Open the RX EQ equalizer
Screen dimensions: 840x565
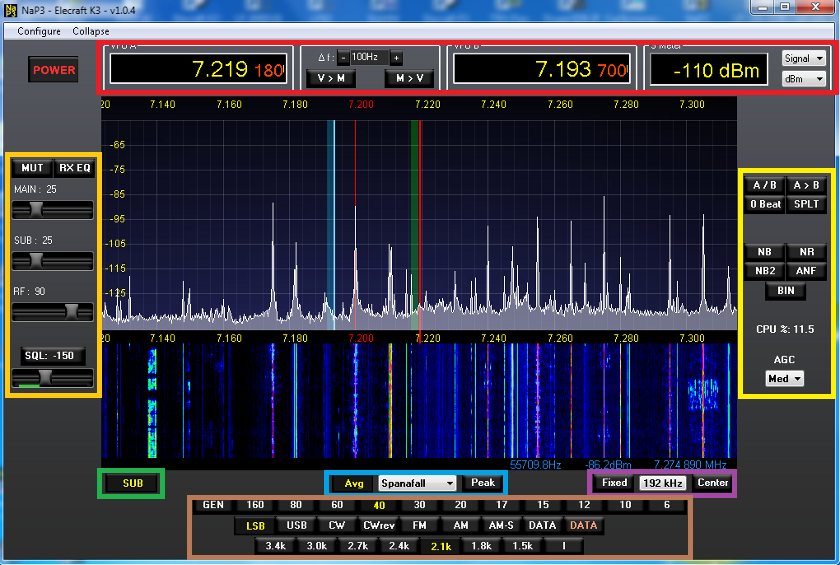pyautogui.click(x=74, y=168)
